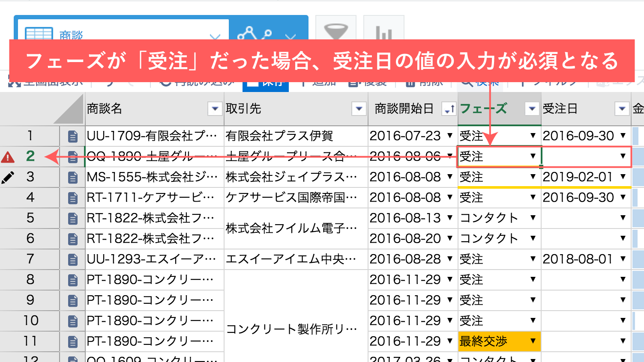
Task: Open date picker for 商談開始日 2016-07-23
Action: [450, 136]
